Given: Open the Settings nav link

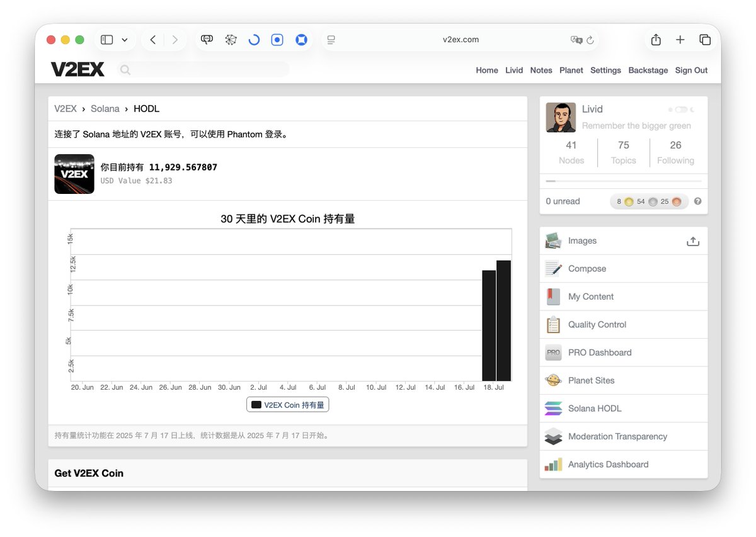Looking at the screenshot, I should (x=605, y=71).
